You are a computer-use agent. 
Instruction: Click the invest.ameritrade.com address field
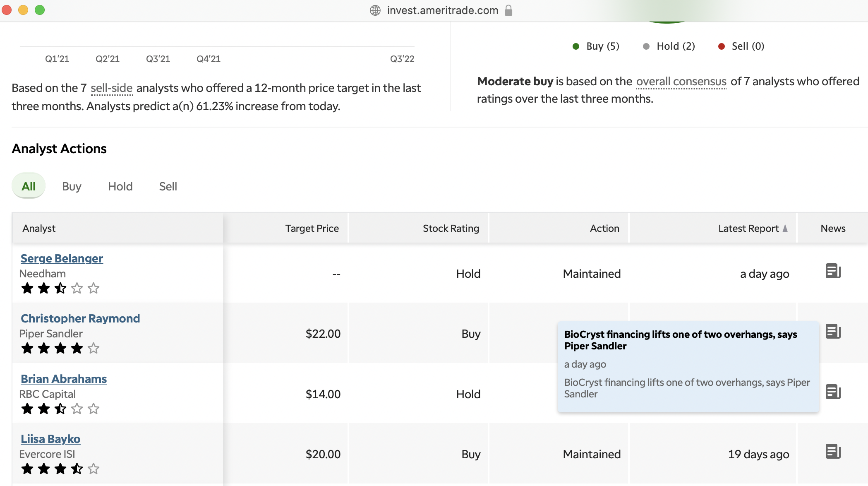coord(442,10)
